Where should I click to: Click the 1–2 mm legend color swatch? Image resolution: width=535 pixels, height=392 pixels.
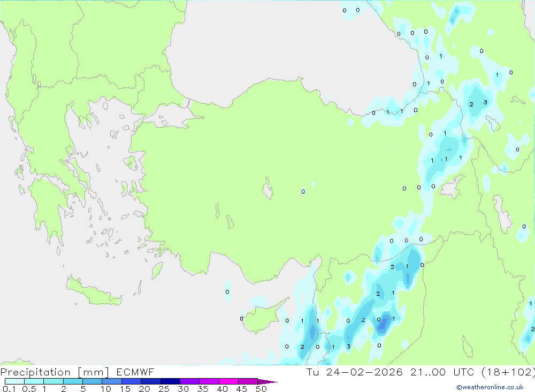[x=53, y=381]
